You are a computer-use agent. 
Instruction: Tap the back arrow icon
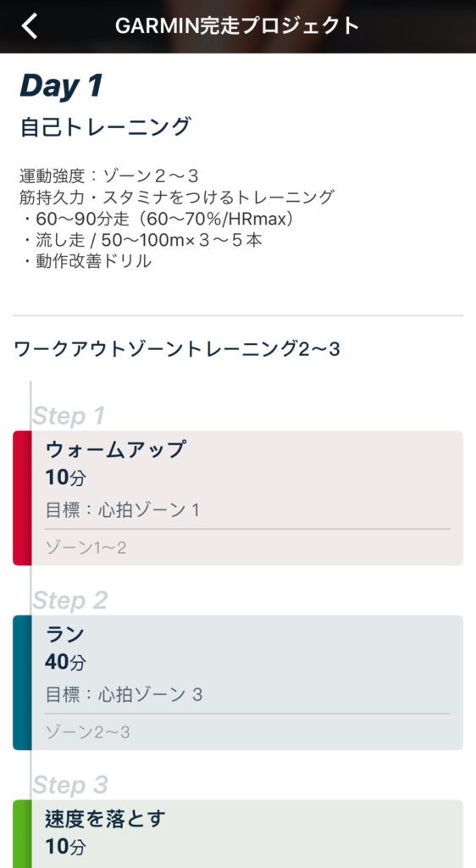click(30, 26)
